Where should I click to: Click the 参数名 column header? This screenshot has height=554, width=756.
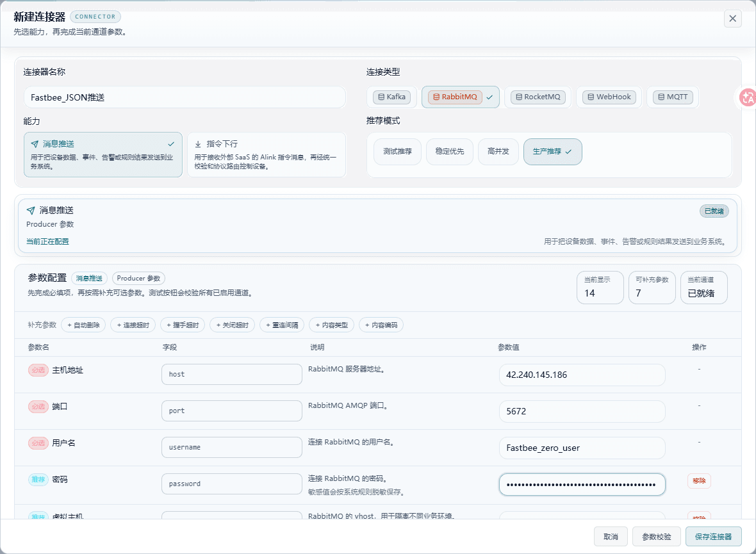pyautogui.click(x=38, y=347)
